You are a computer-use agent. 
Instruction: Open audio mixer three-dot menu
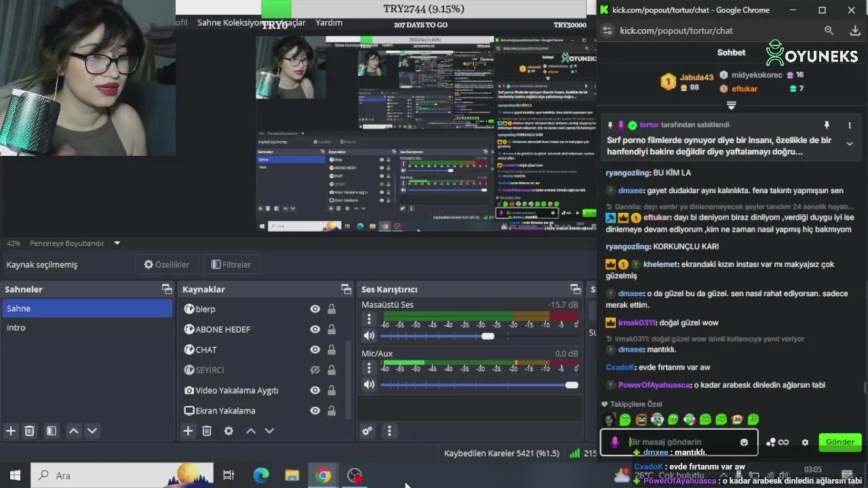point(389,430)
